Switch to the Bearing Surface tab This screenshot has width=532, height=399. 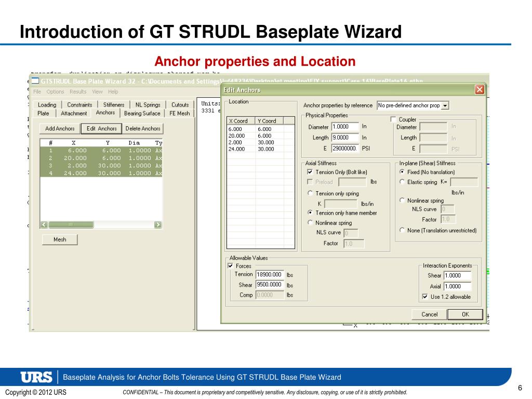[x=142, y=113]
